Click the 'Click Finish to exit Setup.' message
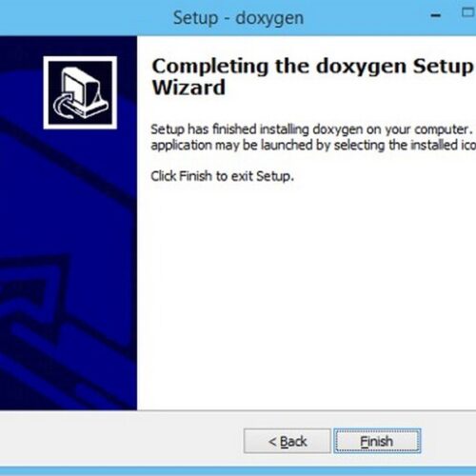Screen dimensions: 476x476 (222, 176)
